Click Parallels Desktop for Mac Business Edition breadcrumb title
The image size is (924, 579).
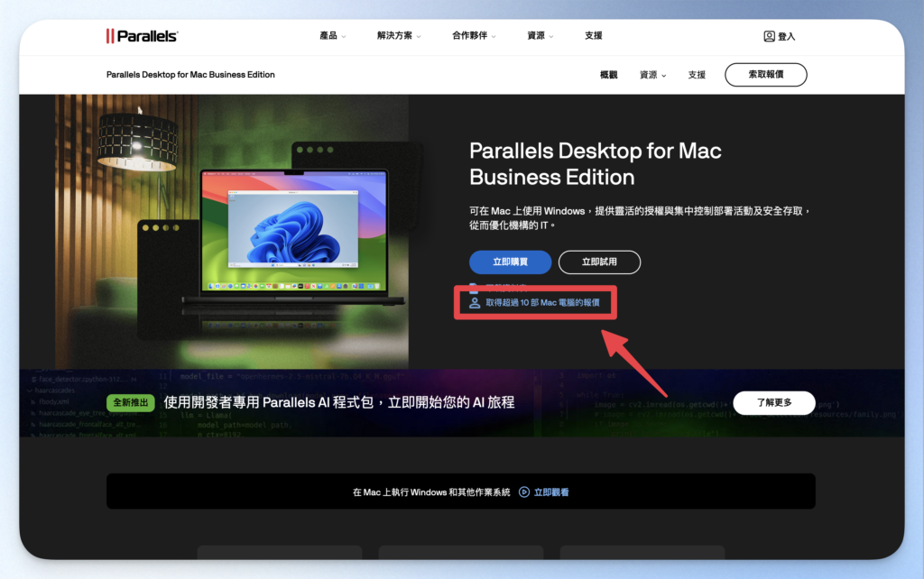click(x=190, y=75)
